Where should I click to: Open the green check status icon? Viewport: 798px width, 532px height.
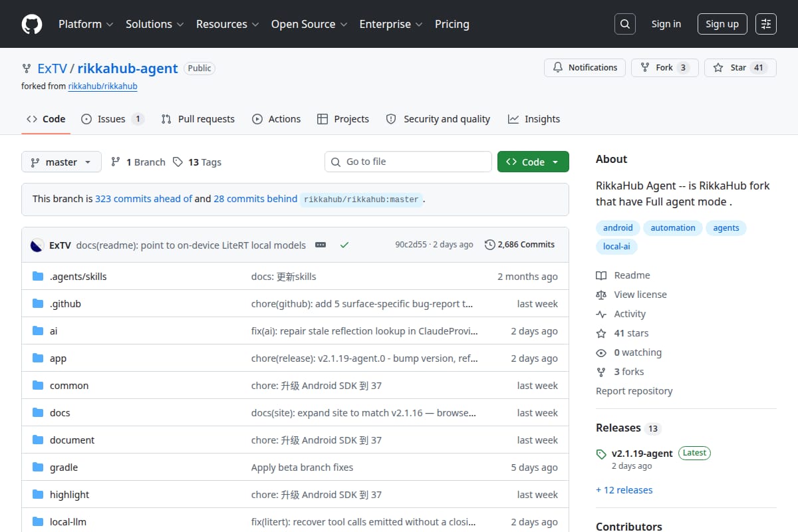(344, 245)
